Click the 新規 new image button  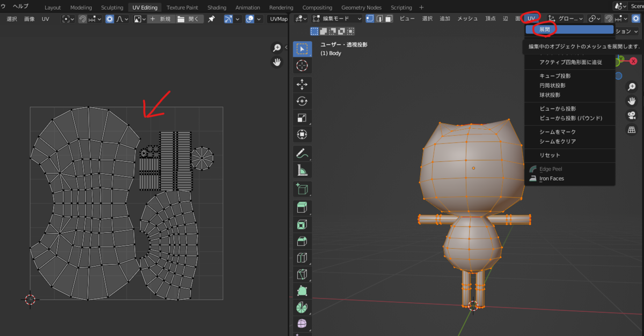(x=160, y=19)
